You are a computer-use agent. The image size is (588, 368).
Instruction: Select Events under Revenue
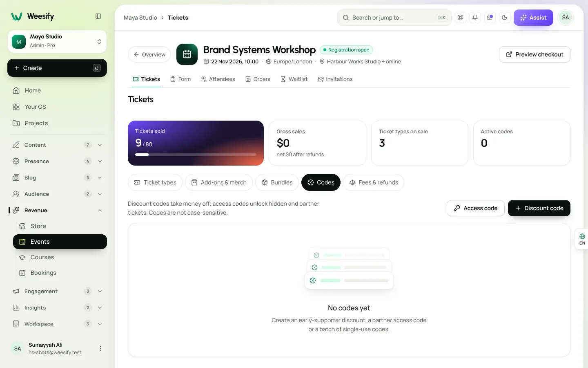(x=60, y=242)
